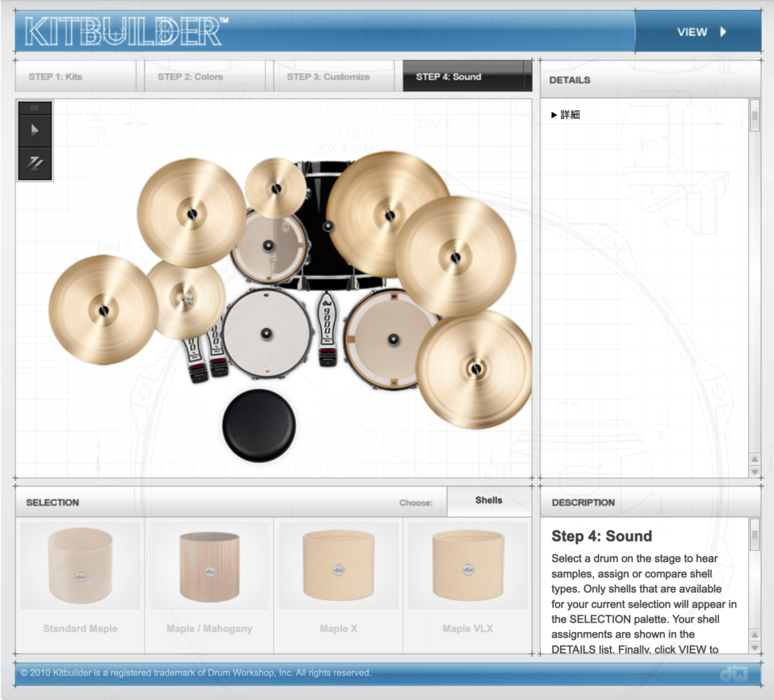Select the leftmost cymbal on the stage

click(103, 310)
